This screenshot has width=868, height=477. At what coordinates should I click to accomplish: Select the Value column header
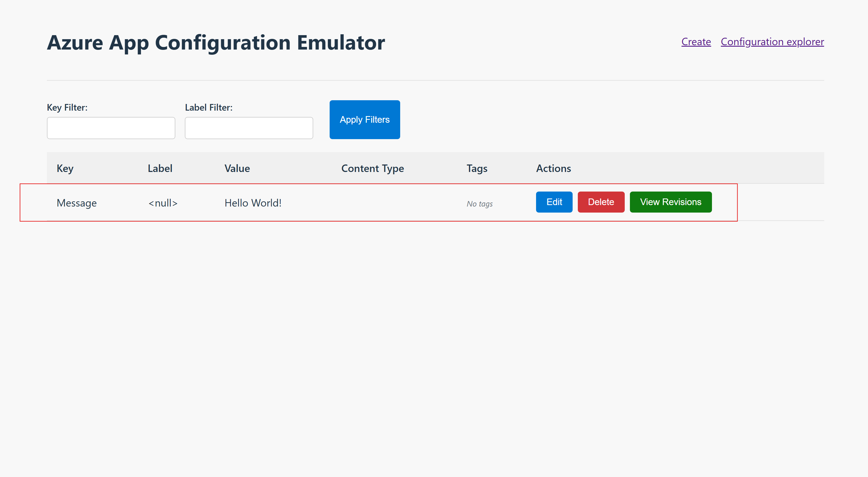coord(237,168)
